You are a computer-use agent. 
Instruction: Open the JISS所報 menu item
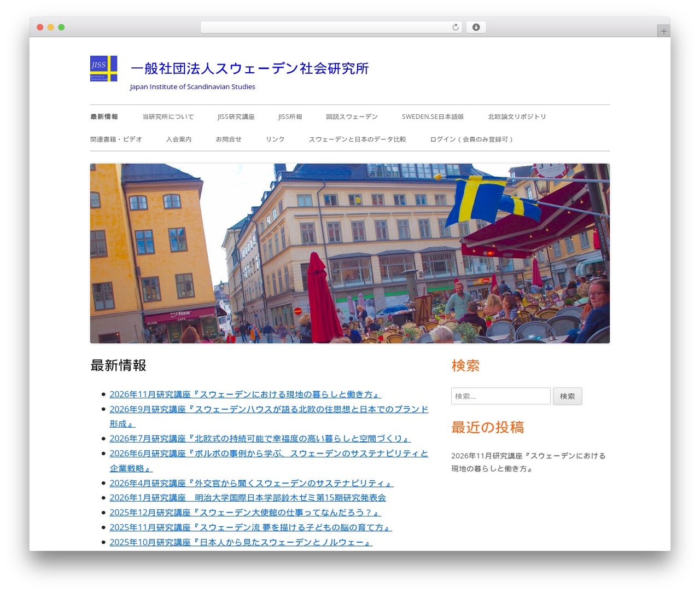click(290, 117)
